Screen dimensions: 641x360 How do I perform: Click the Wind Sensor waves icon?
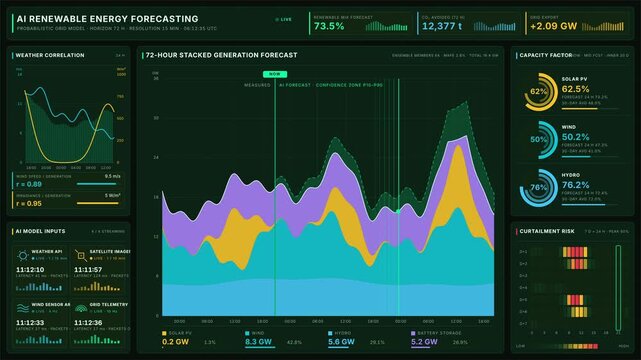pyautogui.click(x=22, y=308)
